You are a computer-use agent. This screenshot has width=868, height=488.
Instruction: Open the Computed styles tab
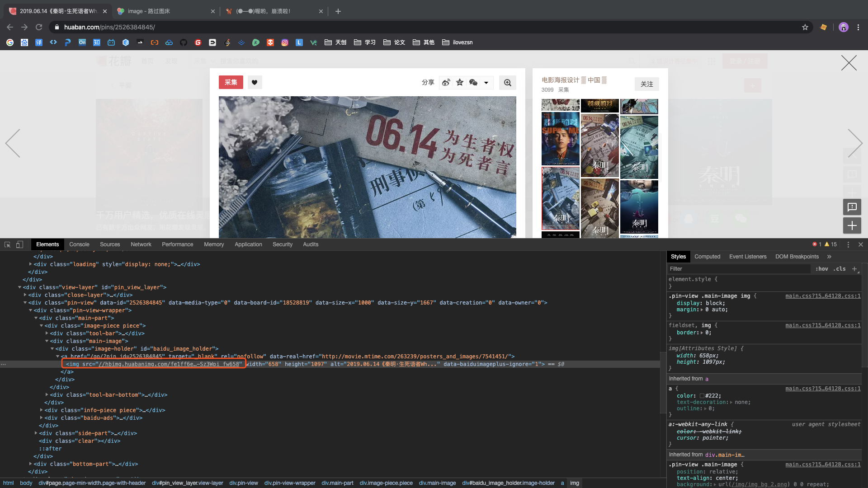click(x=707, y=257)
